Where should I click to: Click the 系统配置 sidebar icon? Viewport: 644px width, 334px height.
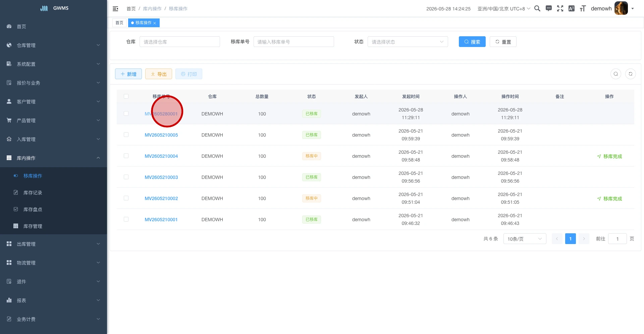click(x=9, y=64)
